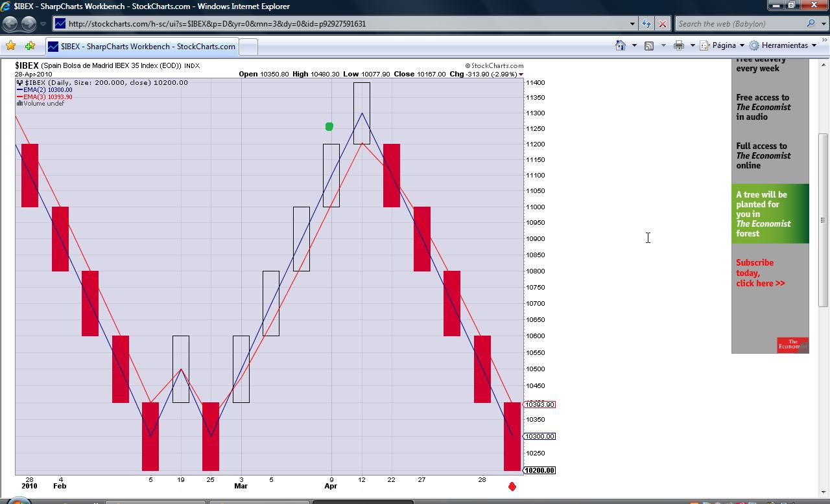Click the $IBEX symbol heading
The height and width of the screenshot is (504, 830).
click(27, 65)
